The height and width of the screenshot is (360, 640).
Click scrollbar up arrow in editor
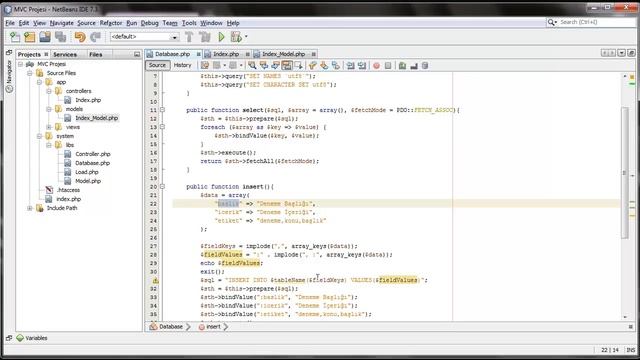625,76
